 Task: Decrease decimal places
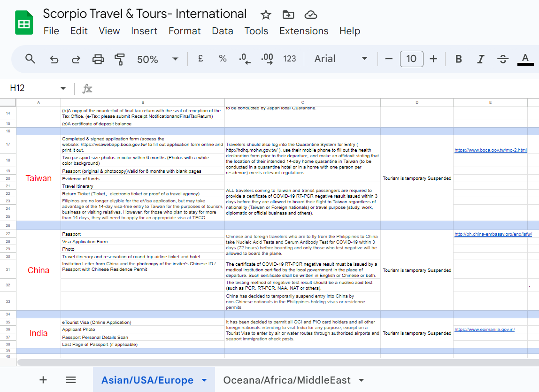tap(245, 59)
